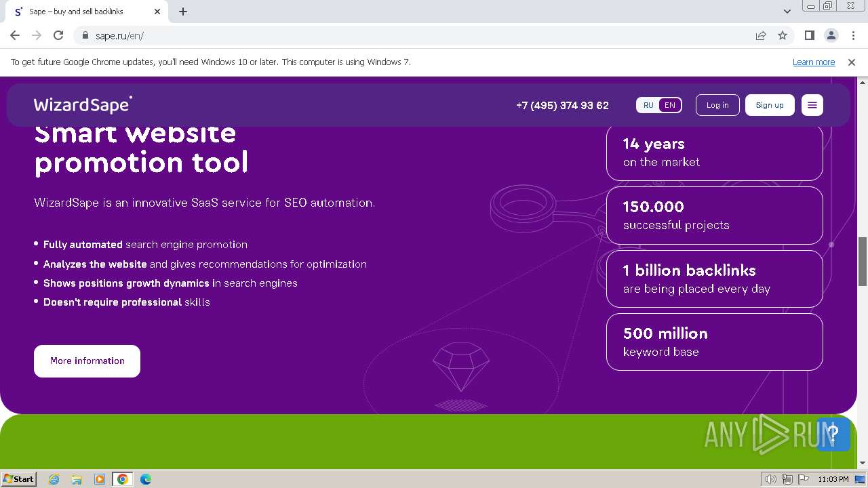Viewport: 868px width, 488px height.
Task: Click the browser forward arrow
Action: point(37,35)
